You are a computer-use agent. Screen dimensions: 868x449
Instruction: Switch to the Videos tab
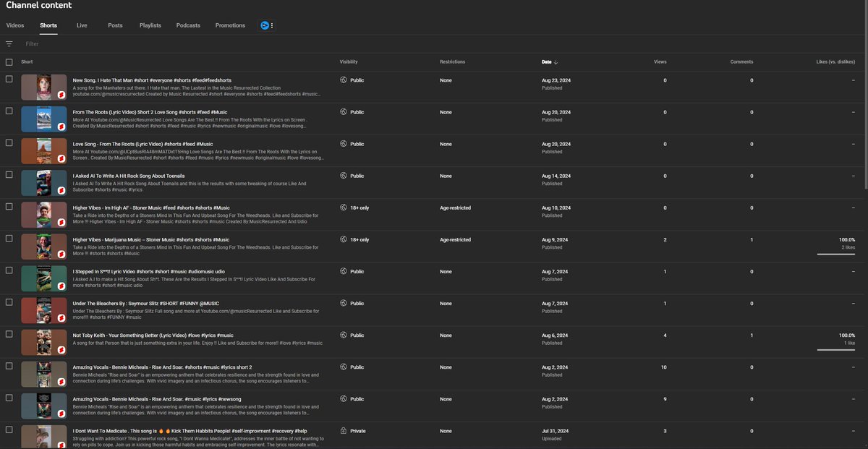pos(15,25)
